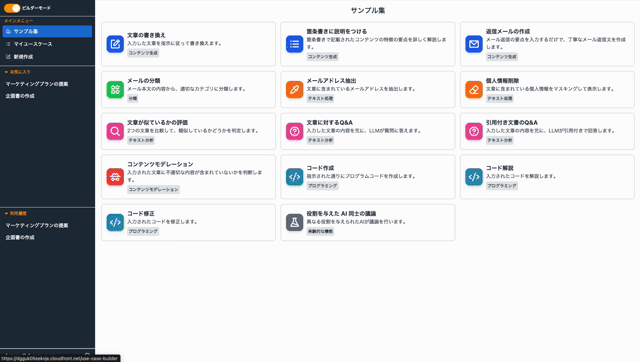Go to マイユースケース in the sidebar
Screen dimensions: 640x362
pos(47,44)
